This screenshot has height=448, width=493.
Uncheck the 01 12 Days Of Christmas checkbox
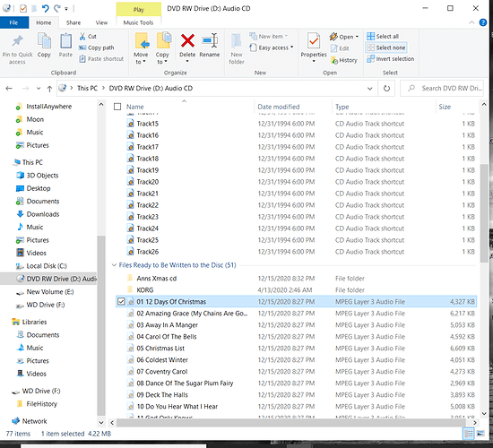pos(121,301)
